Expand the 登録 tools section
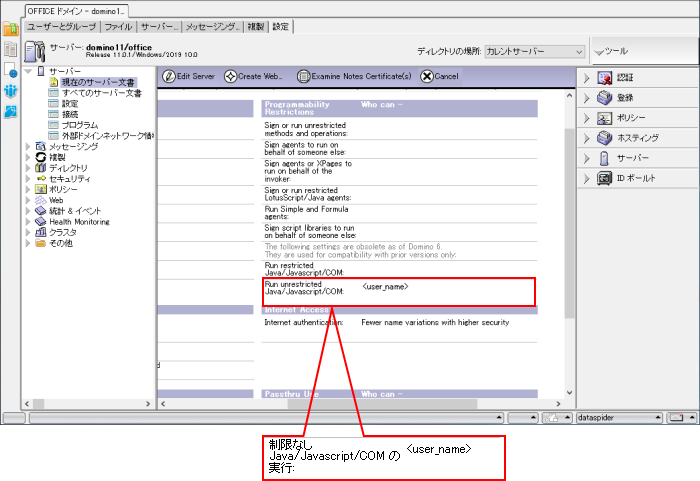This screenshot has height=481, width=700. click(x=587, y=98)
